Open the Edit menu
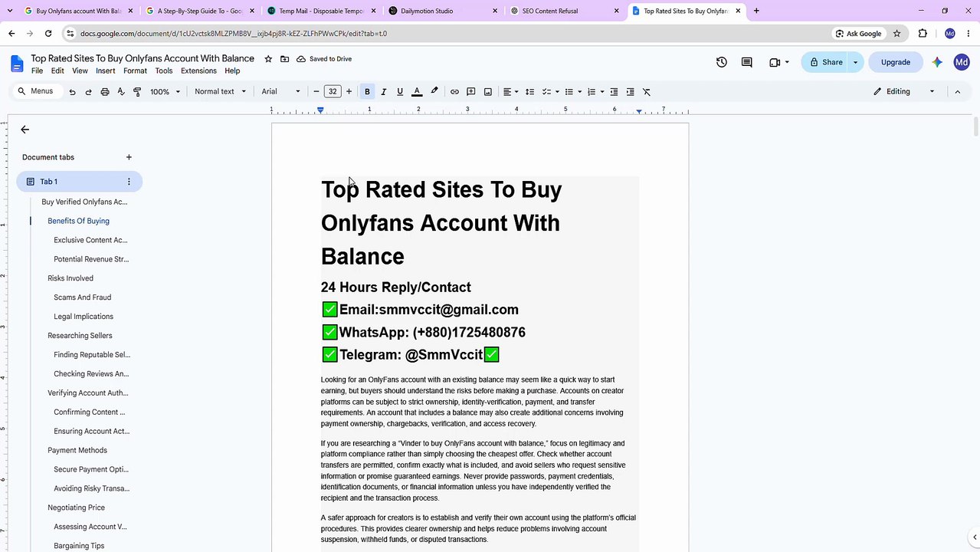 57,71
